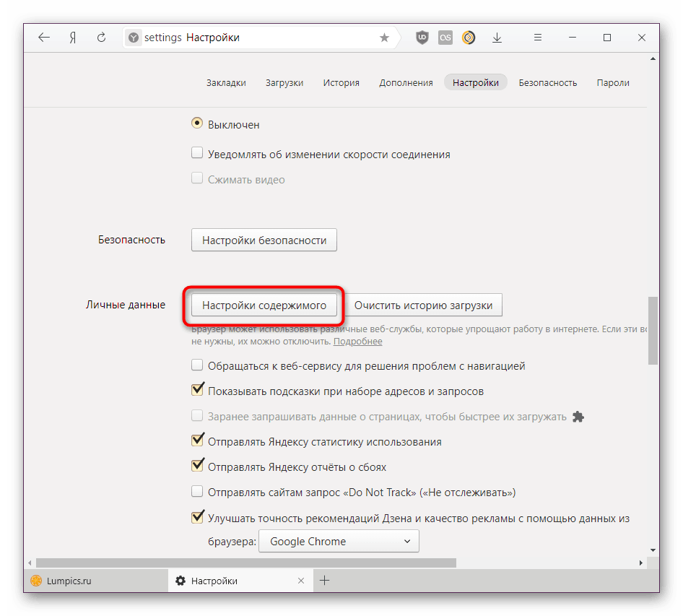The image size is (683, 616).
Task: Click the address bar showing settings
Action: [x=261, y=38]
